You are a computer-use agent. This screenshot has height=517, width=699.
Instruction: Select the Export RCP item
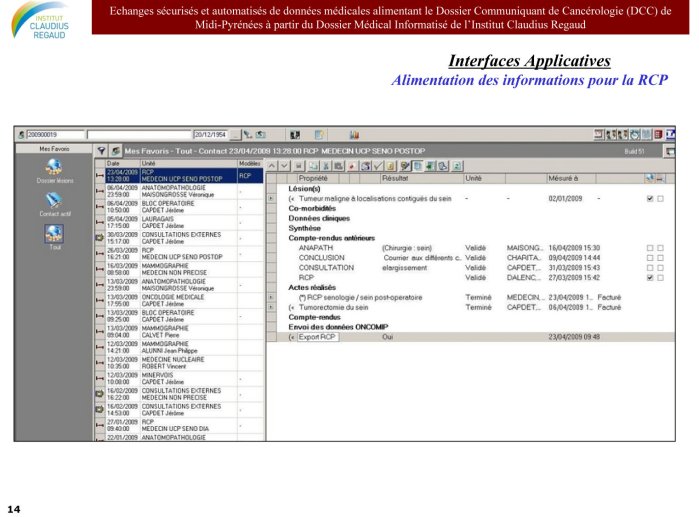pyautogui.click(x=317, y=337)
